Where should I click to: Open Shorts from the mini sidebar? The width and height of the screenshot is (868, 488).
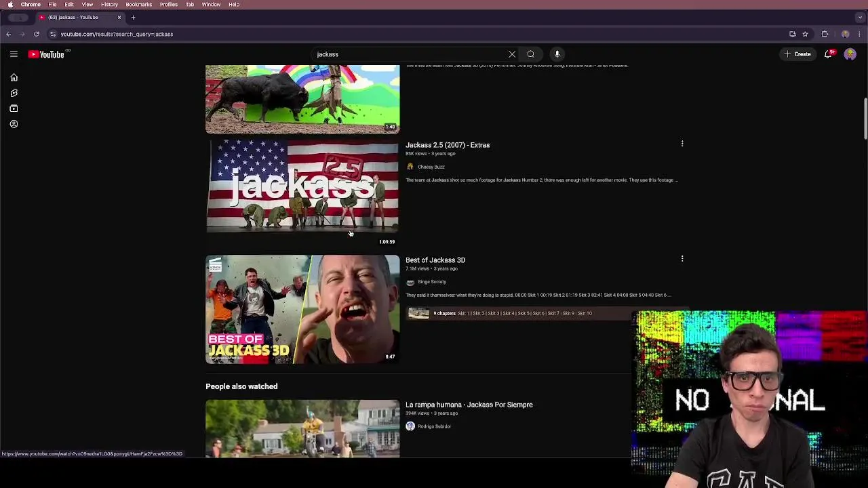[x=14, y=93]
